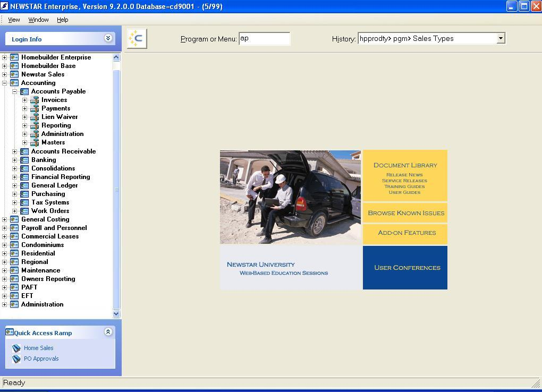Screen dimensions: 542x392
Task: Click the PO Approvals shortcut icon
Action: click(x=16, y=359)
